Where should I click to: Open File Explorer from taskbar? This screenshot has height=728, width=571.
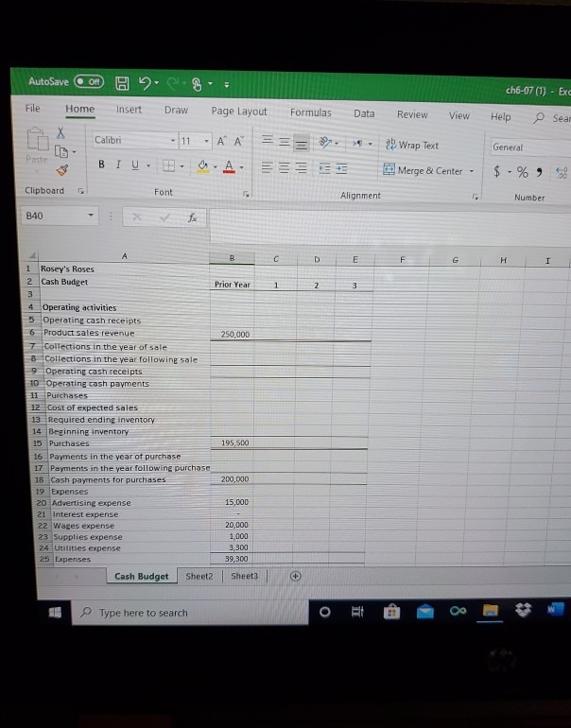pos(490,611)
